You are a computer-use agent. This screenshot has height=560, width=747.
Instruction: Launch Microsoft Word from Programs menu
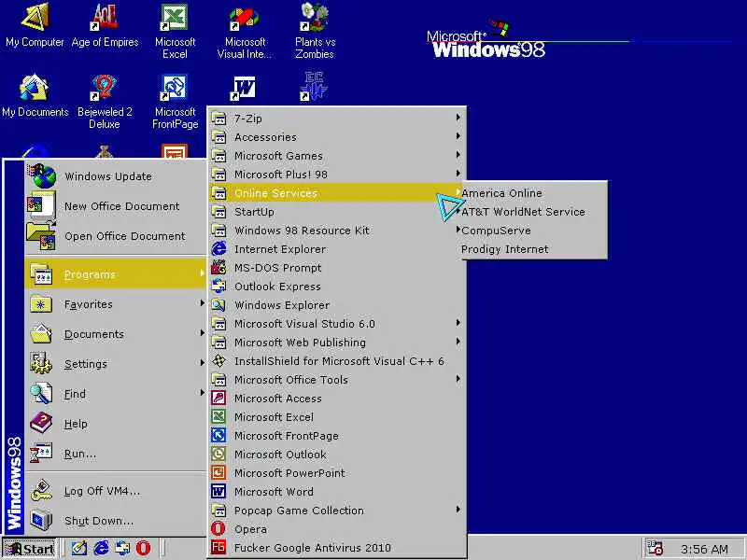tap(336, 491)
